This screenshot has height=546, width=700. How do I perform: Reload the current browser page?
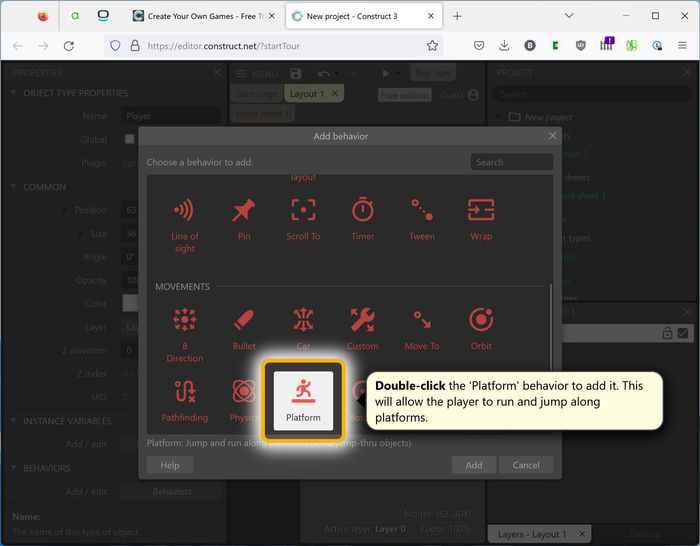point(69,46)
